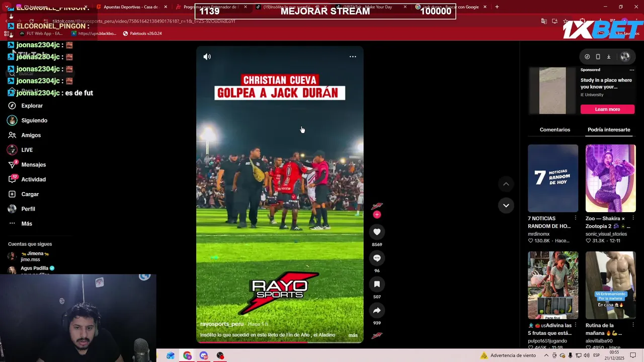Open Amigos in the sidebar

[x=31, y=135]
